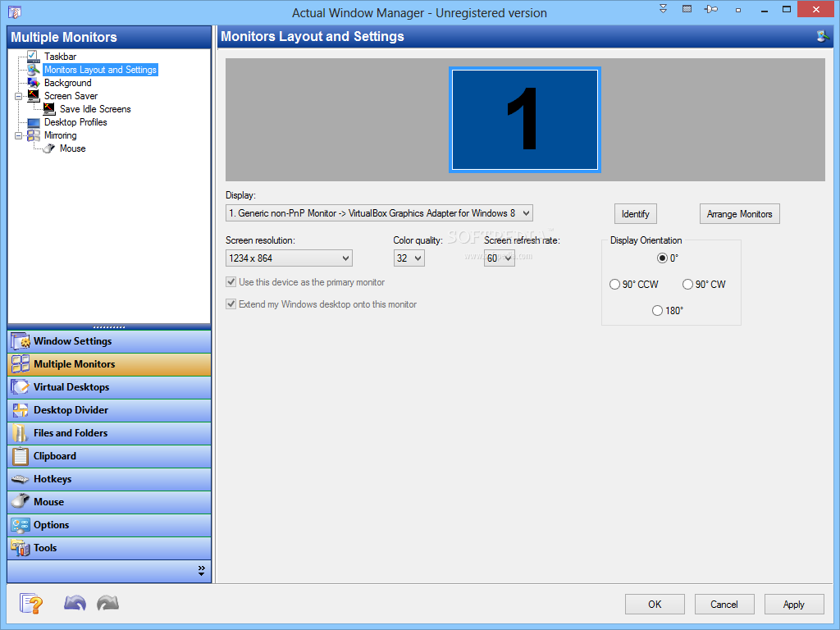Click the Multiple Monitors section icon
Image resolution: width=840 pixels, height=630 pixels.
(21, 364)
